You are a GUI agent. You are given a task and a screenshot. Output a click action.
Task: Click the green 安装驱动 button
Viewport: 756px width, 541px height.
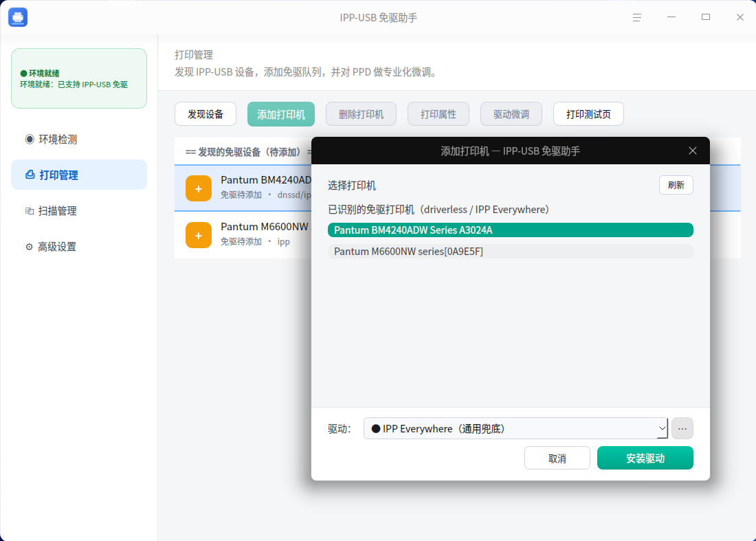645,458
